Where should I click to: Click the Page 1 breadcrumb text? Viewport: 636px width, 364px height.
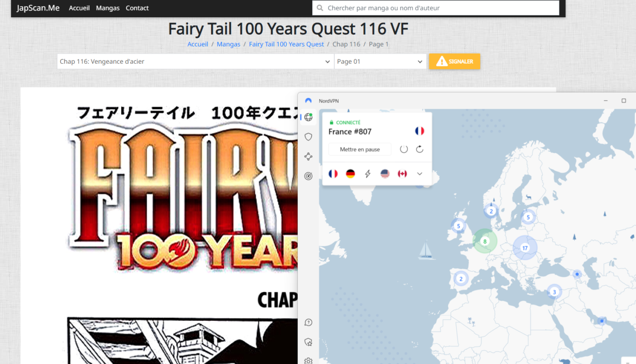379,44
